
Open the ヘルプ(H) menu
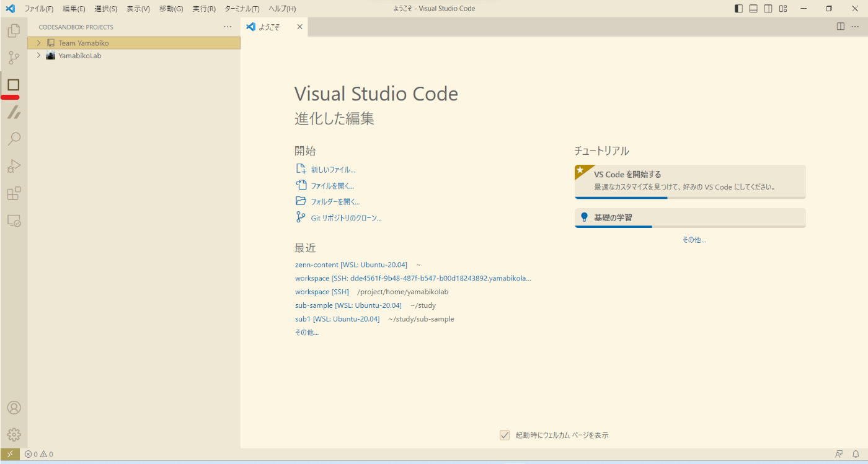(282, 9)
